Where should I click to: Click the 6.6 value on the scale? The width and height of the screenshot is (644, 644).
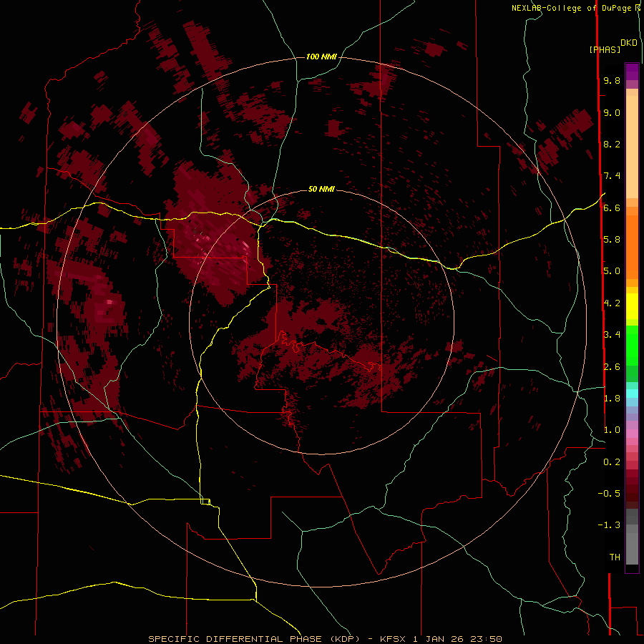tap(612, 208)
